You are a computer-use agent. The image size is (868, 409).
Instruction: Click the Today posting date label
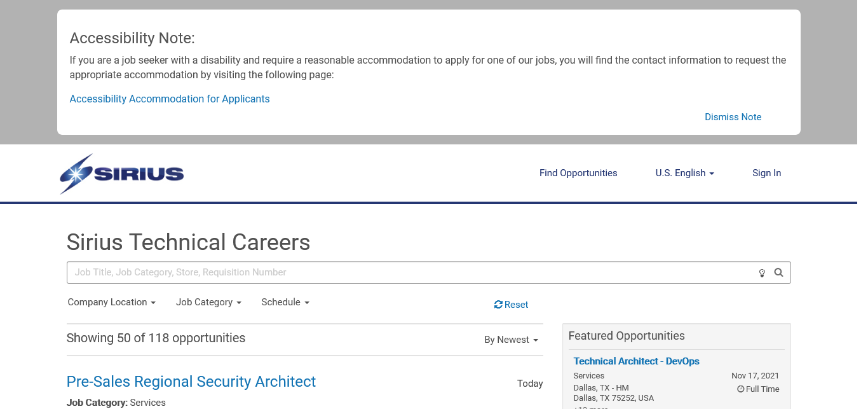coord(530,384)
